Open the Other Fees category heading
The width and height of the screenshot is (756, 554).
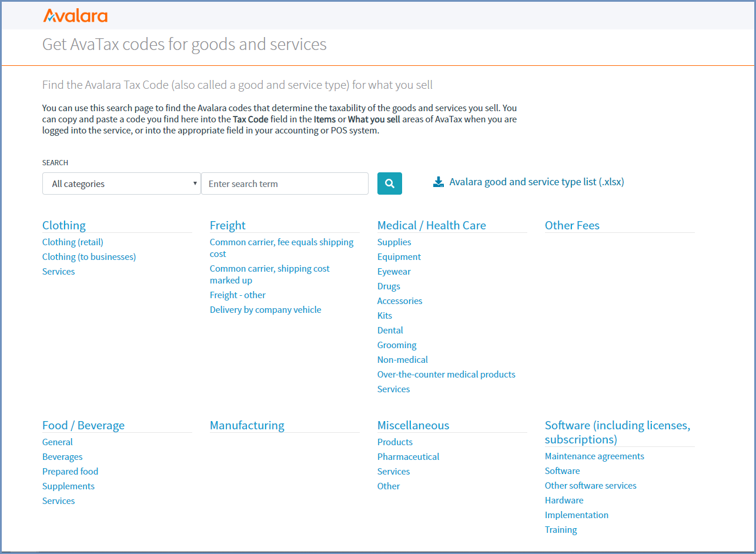tap(572, 225)
